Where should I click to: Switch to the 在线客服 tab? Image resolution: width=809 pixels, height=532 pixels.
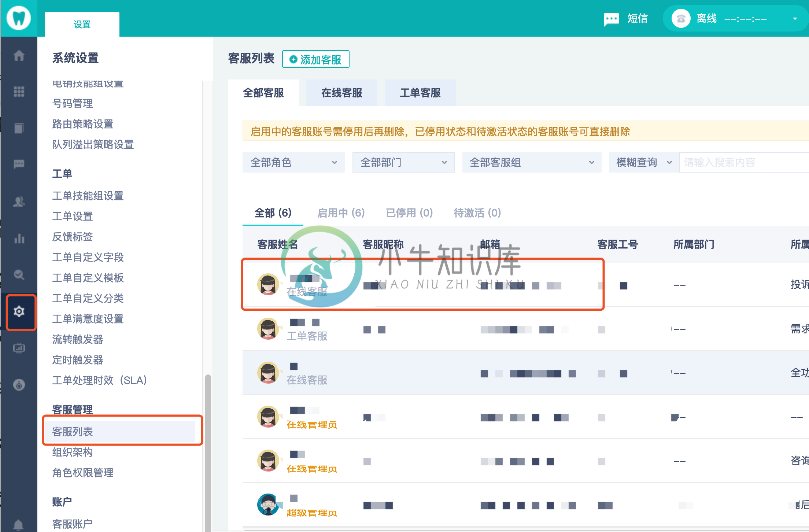[342, 93]
